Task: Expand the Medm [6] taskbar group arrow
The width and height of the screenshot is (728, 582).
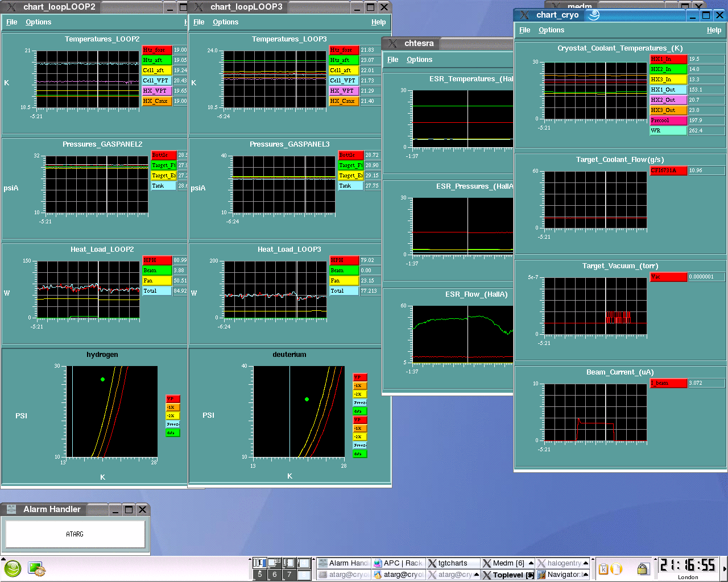Action: pyautogui.click(x=531, y=563)
